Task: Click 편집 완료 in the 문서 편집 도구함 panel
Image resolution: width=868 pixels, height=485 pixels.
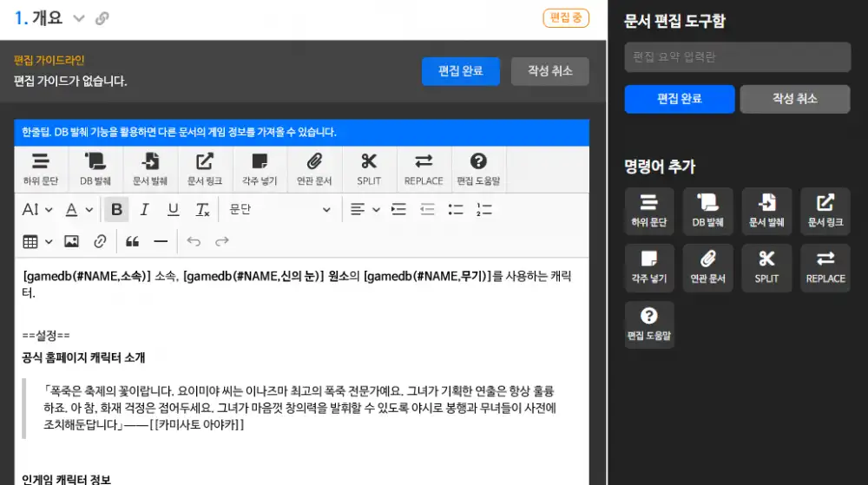Action: pyautogui.click(x=679, y=99)
